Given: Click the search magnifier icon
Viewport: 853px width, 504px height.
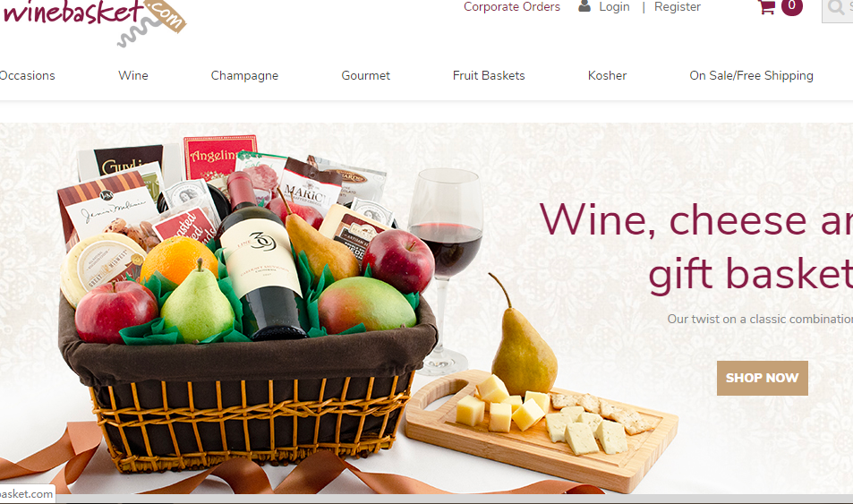Looking at the screenshot, I should point(837,8).
